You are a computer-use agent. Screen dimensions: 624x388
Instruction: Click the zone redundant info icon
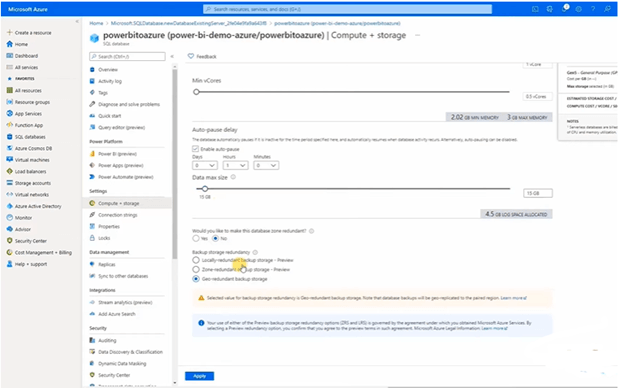pyautogui.click(x=312, y=231)
